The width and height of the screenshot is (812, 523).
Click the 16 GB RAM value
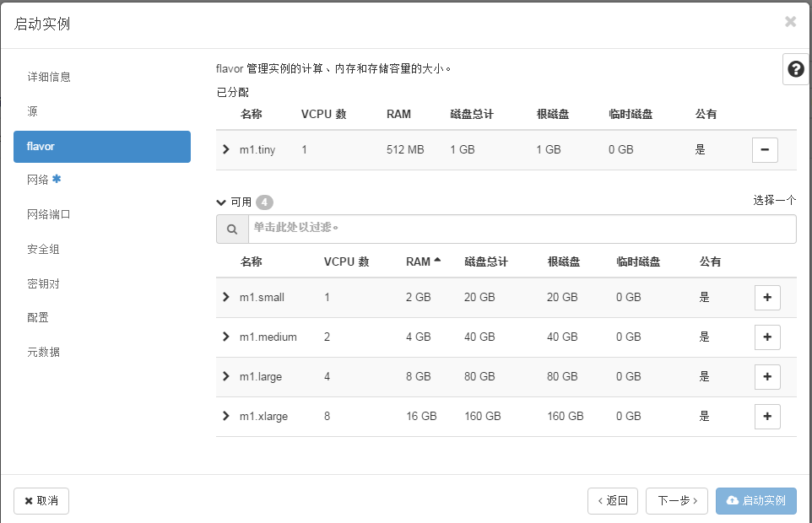point(421,417)
